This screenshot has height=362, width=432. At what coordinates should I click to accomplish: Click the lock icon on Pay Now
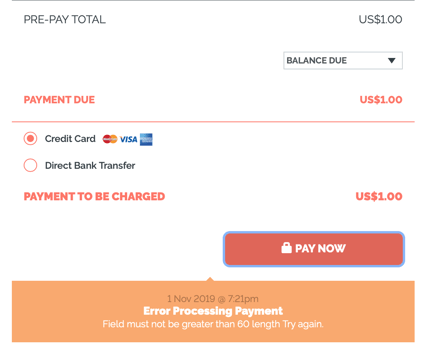[x=286, y=248]
